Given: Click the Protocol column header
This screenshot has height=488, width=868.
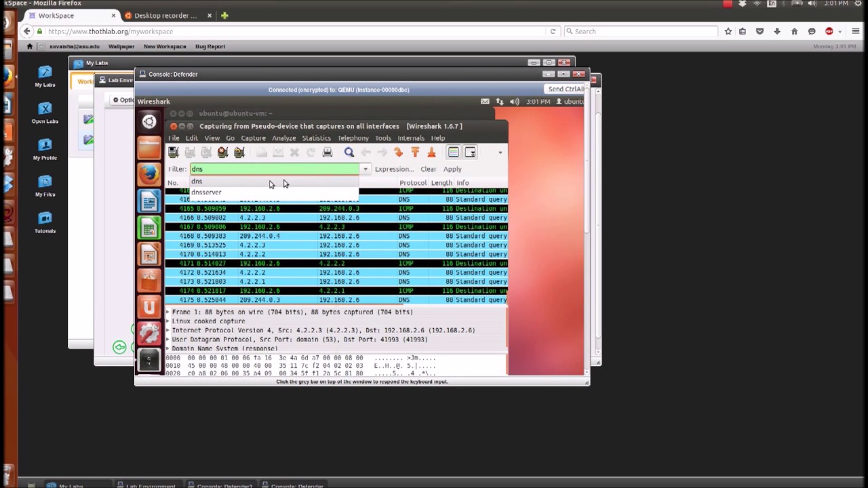Looking at the screenshot, I should click(413, 183).
